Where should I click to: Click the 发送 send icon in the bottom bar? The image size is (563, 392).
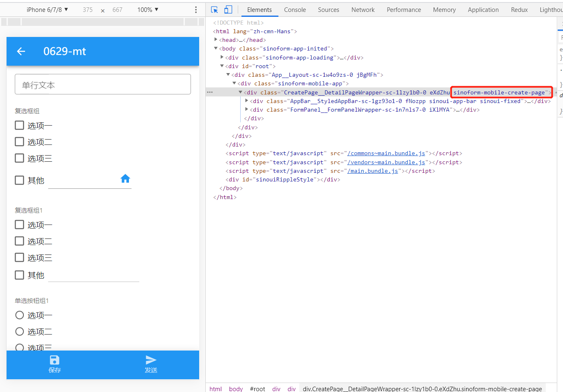point(151,360)
